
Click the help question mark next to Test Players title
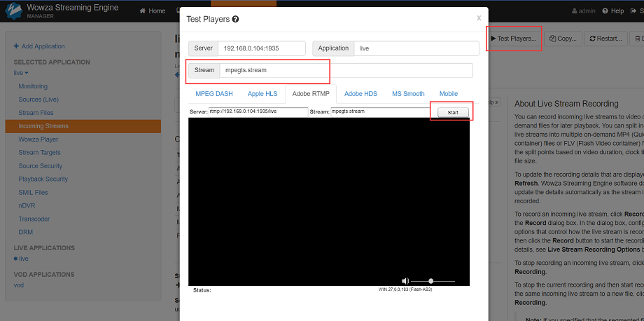(x=236, y=20)
